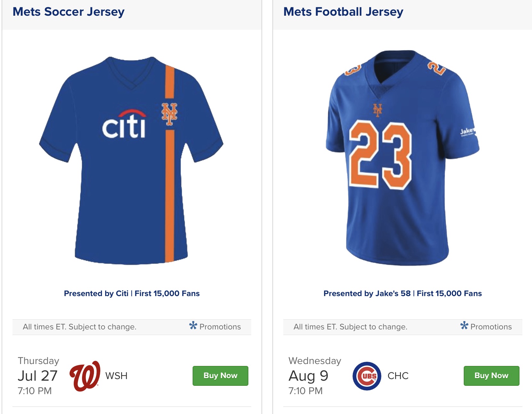Click the Promotions asterisk in Soccer Jersey card
This screenshot has width=532, height=414.
pyautogui.click(x=193, y=326)
